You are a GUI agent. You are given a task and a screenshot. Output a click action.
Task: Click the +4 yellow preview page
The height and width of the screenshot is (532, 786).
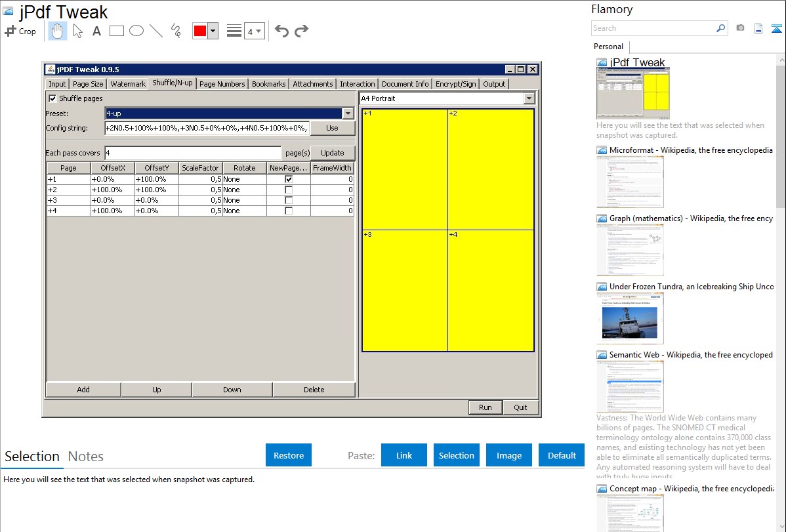[x=491, y=291]
